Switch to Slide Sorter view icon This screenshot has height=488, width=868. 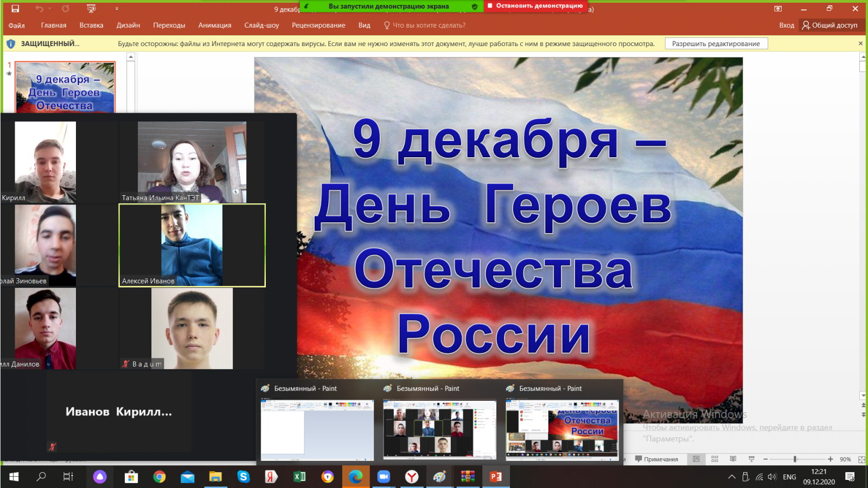coord(714,459)
